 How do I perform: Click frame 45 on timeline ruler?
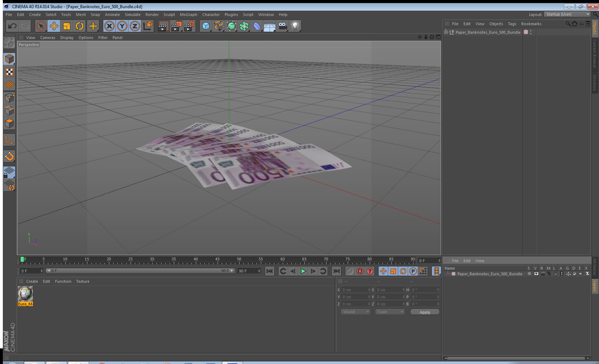point(217,260)
